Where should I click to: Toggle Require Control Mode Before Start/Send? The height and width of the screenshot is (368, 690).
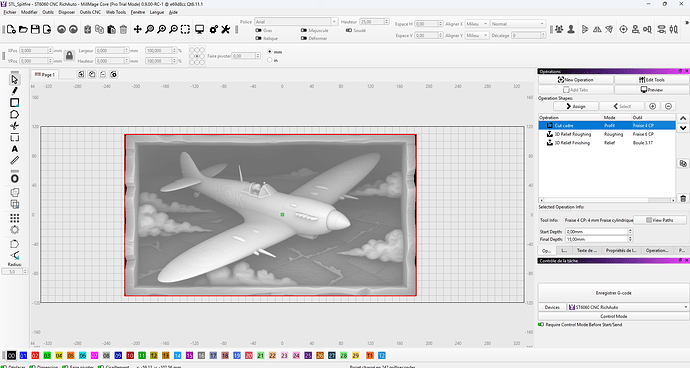coord(541,324)
